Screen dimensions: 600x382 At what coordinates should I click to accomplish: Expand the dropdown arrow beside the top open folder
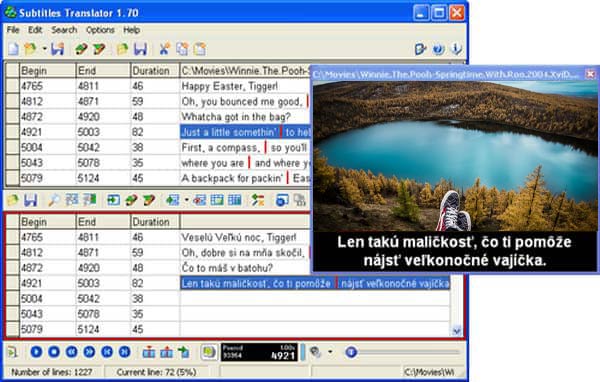(x=44, y=49)
